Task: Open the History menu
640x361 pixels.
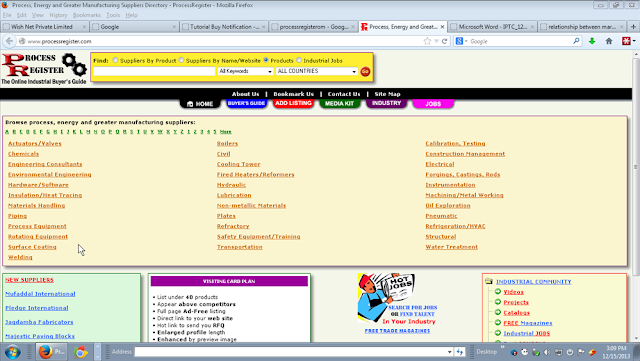Action: point(58,15)
